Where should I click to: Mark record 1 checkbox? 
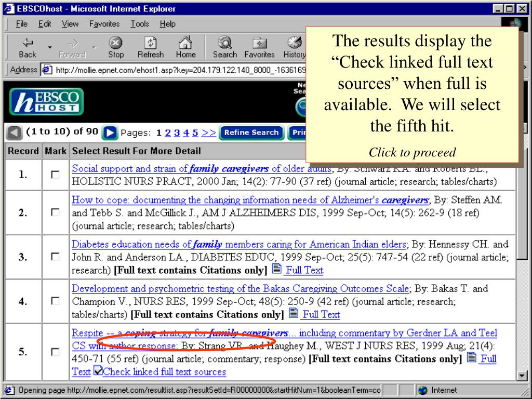[55, 175]
